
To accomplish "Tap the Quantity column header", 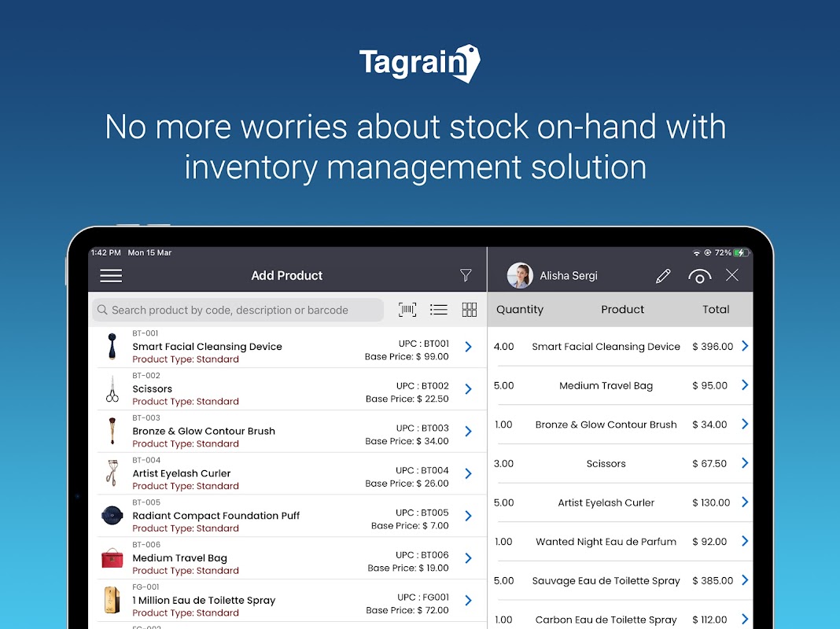I will 520,310.
